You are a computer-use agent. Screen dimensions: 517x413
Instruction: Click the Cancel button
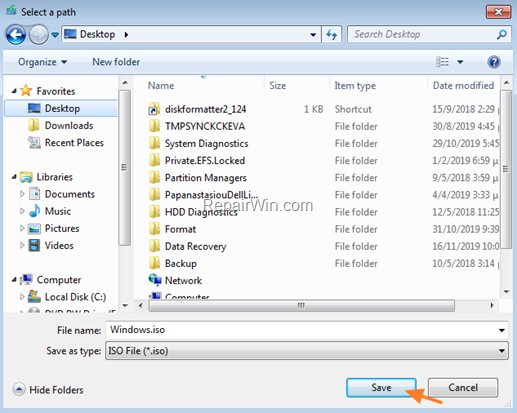[463, 388]
